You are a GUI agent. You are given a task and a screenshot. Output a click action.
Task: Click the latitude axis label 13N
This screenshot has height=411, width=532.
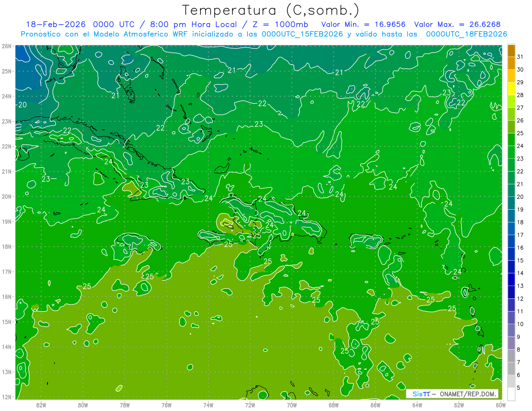tap(6, 372)
